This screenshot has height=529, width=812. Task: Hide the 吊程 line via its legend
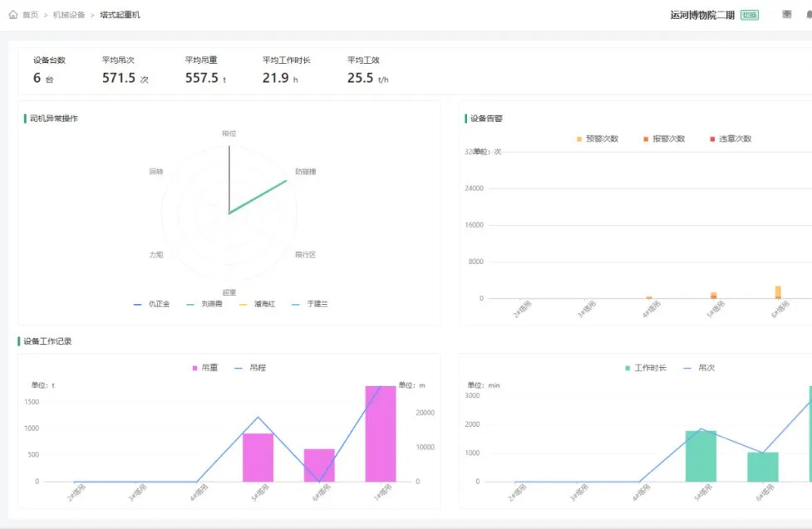click(250, 368)
